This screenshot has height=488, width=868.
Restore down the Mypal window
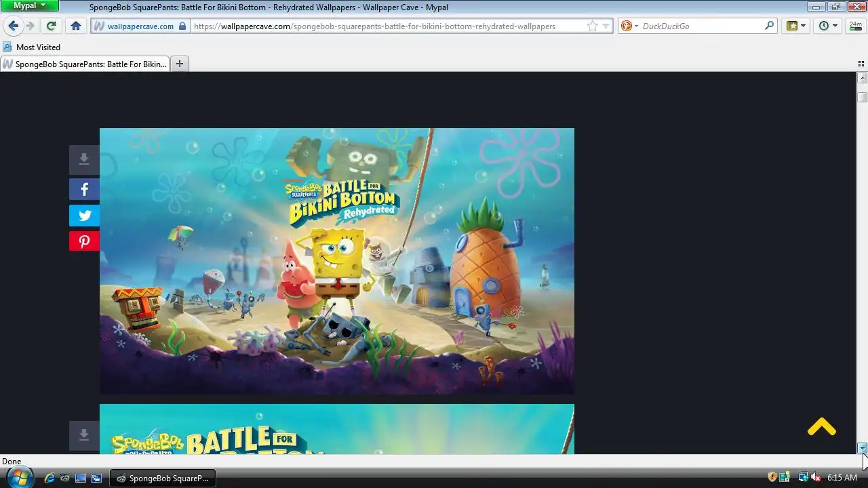point(835,6)
